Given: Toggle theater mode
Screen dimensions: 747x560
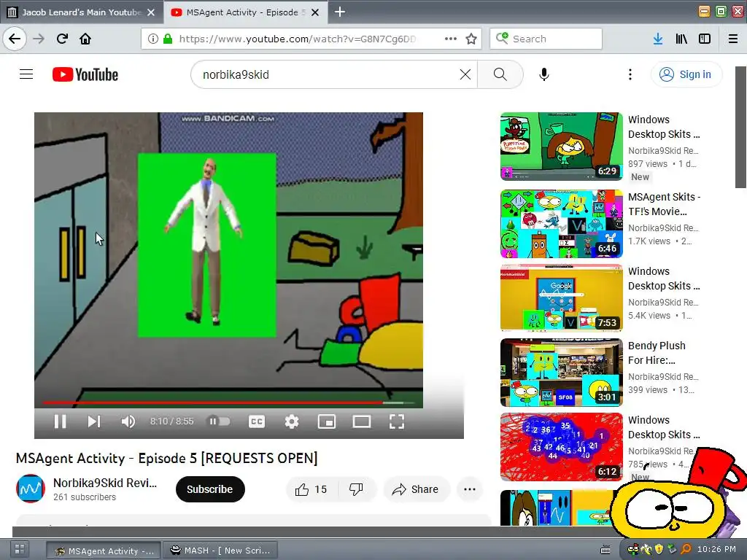Looking at the screenshot, I should [362, 421].
